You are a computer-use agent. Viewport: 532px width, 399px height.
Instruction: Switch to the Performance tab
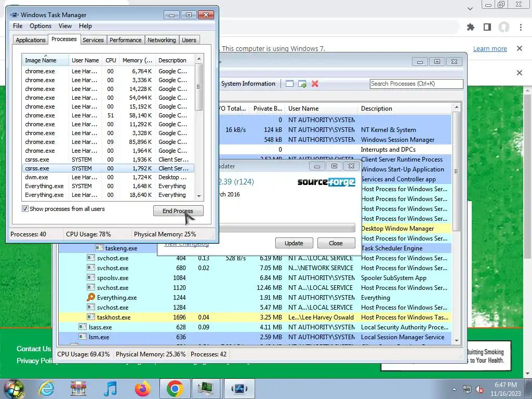point(126,40)
